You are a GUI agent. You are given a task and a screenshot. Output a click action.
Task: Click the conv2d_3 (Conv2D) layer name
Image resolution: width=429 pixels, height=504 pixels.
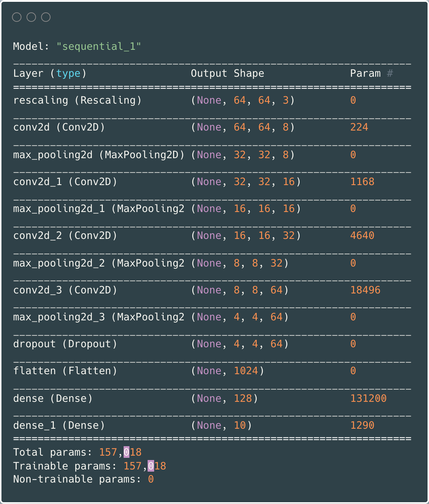click(65, 290)
